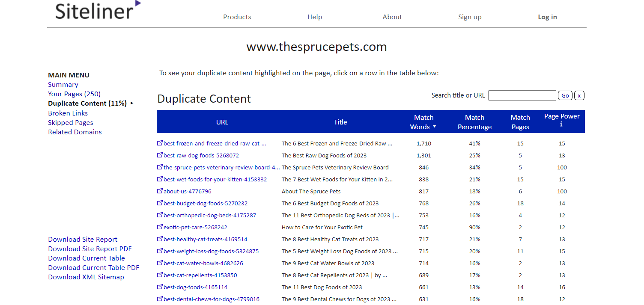Click match words value 1,710
This screenshot has height=305, width=644.
pos(424,143)
